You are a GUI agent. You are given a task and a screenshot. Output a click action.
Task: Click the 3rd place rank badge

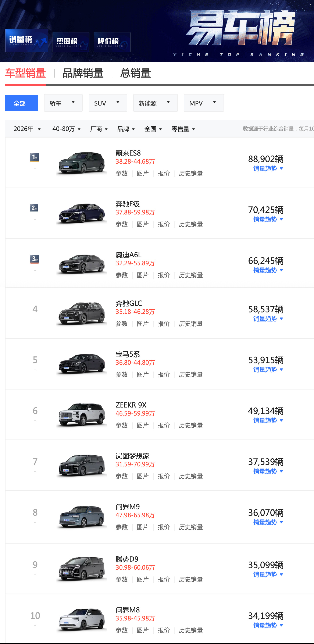pos(35,259)
